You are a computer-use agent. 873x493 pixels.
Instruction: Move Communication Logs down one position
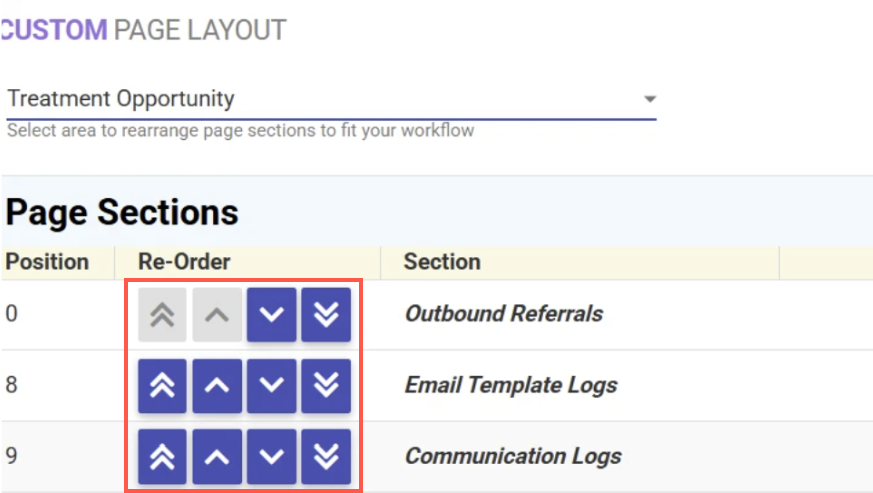point(272,457)
